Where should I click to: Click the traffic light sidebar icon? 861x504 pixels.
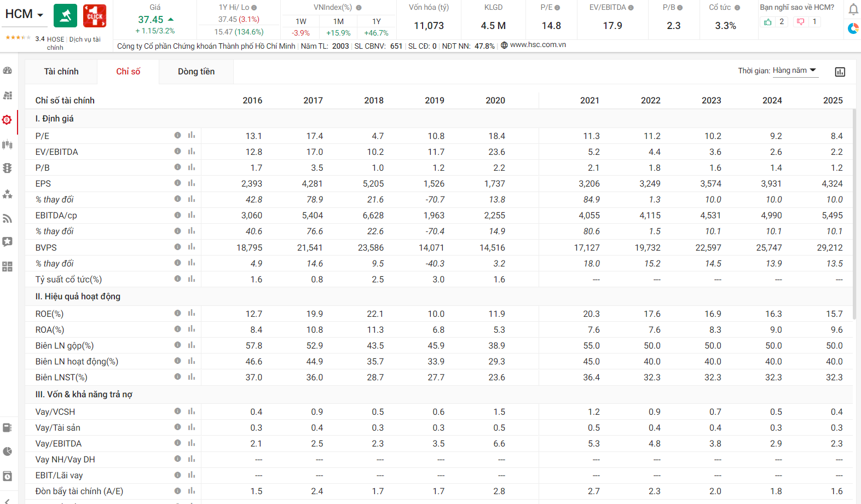[x=8, y=168]
